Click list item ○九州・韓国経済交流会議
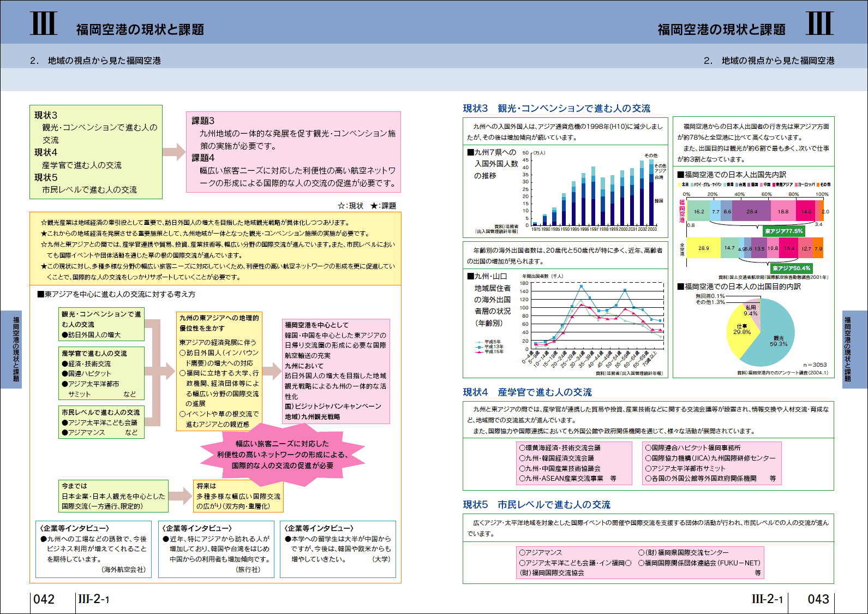The height and width of the screenshot is (614, 868). point(556,458)
